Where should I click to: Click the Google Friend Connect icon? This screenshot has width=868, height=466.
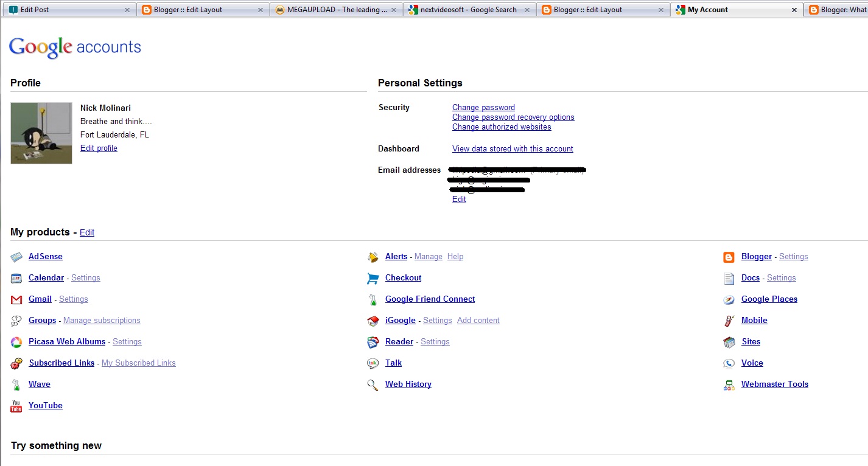[373, 299]
